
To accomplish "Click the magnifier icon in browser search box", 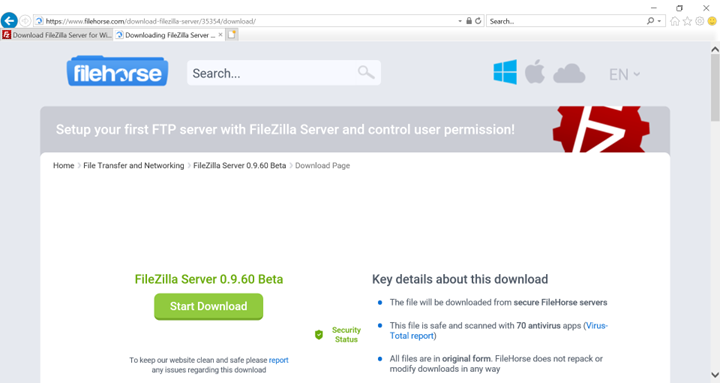I will pyautogui.click(x=650, y=21).
